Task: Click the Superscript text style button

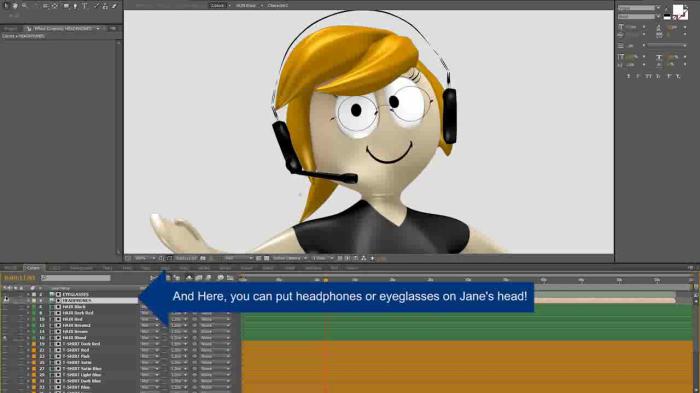Action: click(669, 76)
